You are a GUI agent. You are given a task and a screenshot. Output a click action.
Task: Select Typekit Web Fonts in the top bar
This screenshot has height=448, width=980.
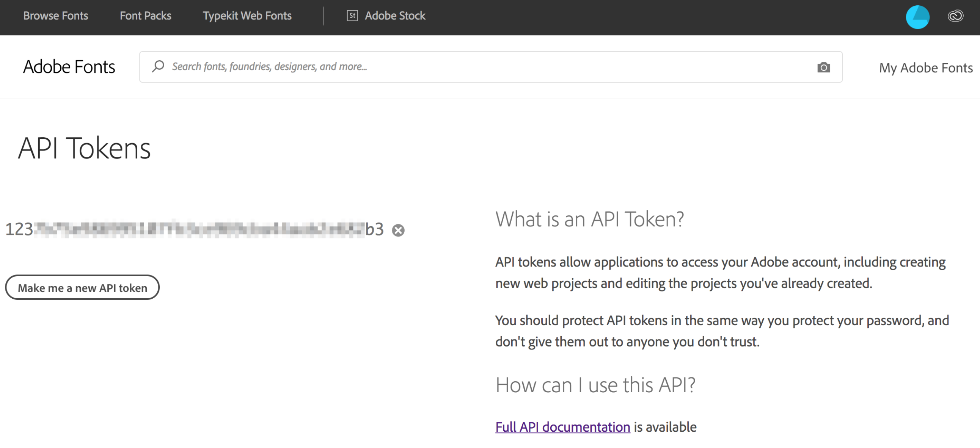[x=247, y=16]
